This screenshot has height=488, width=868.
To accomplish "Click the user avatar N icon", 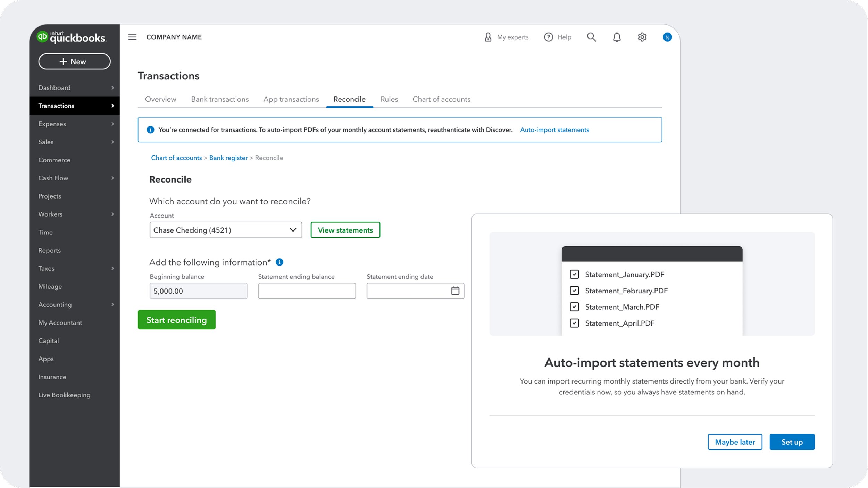I will point(667,37).
